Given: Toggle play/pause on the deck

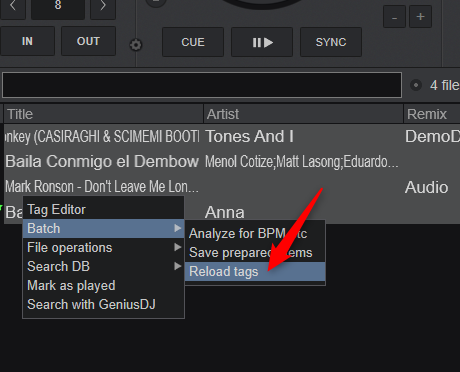Looking at the screenshot, I should coord(262,42).
